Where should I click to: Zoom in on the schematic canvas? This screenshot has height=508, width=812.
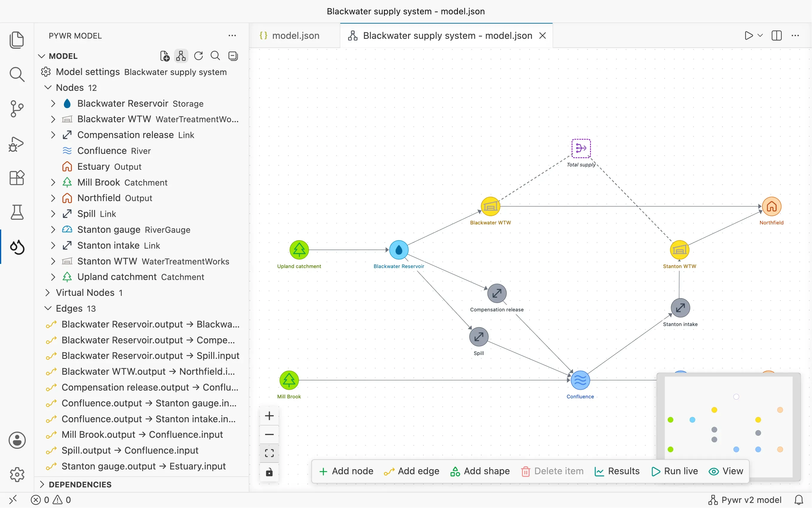point(269,416)
